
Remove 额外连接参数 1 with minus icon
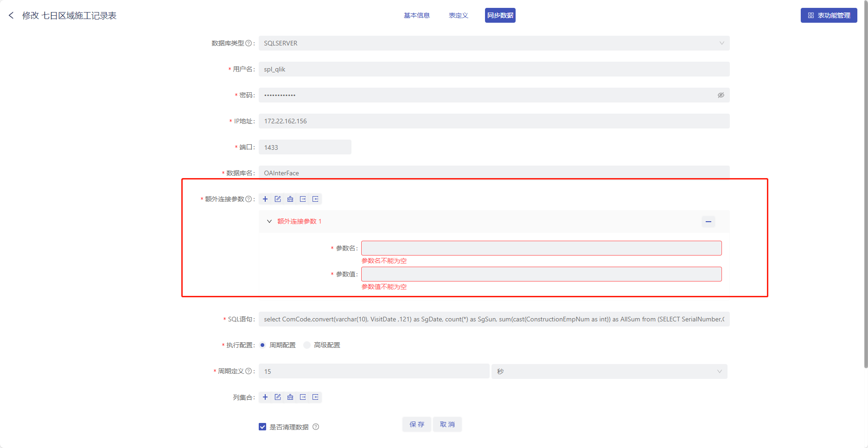(x=708, y=222)
